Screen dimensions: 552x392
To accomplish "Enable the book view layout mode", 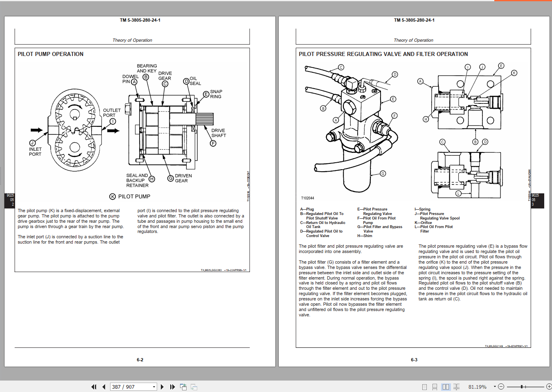I will [456, 387].
